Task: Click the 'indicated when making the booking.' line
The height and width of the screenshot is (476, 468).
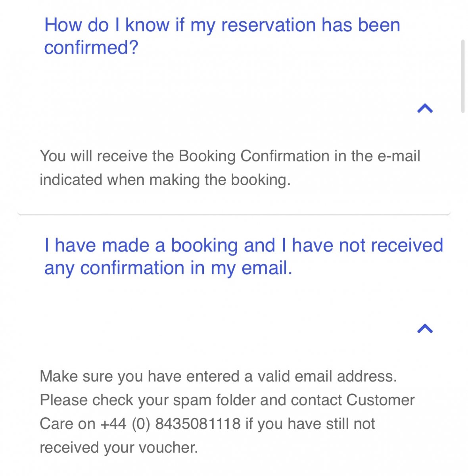Action: coord(165,180)
